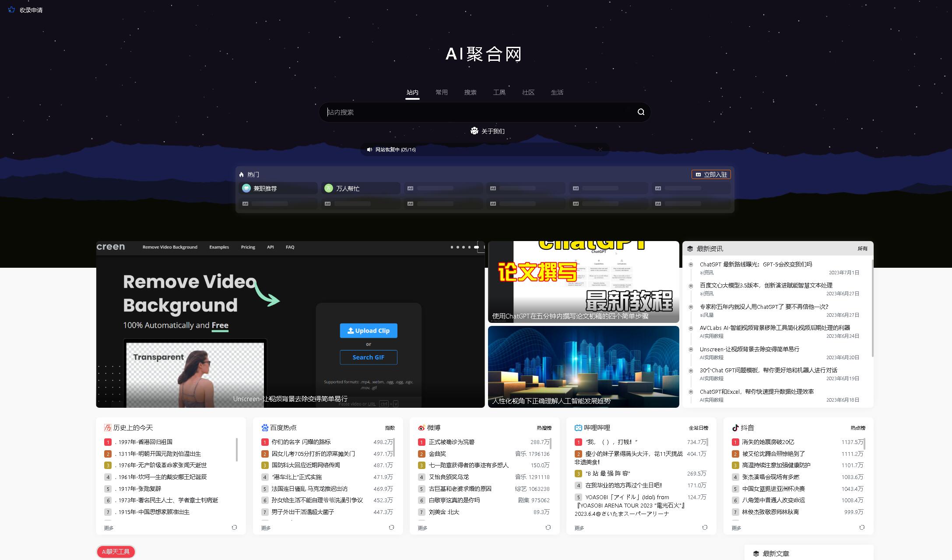
Task: Open 更多 under 百度热点
Action: [x=266, y=528]
